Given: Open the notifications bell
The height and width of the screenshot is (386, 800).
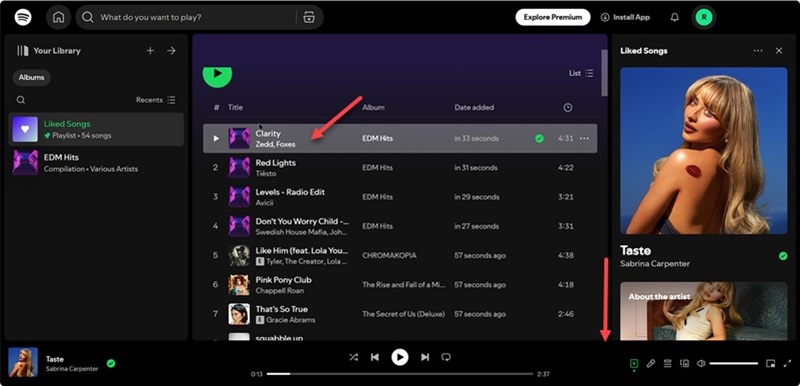Looking at the screenshot, I should tap(674, 17).
